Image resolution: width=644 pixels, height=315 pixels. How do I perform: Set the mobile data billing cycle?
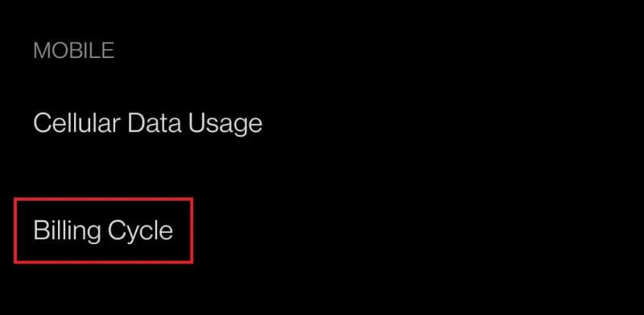103,230
